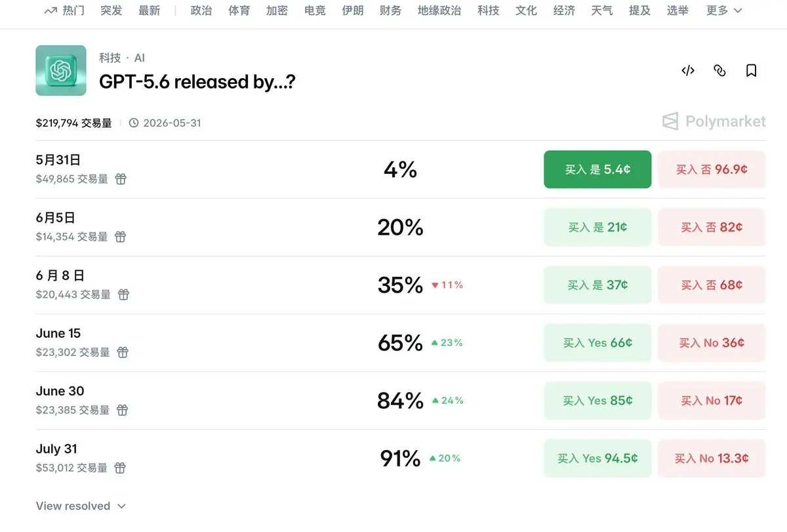Buy No at 82¢ for 6月5日
The width and height of the screenshot is (787, 532).
point(712,227)
